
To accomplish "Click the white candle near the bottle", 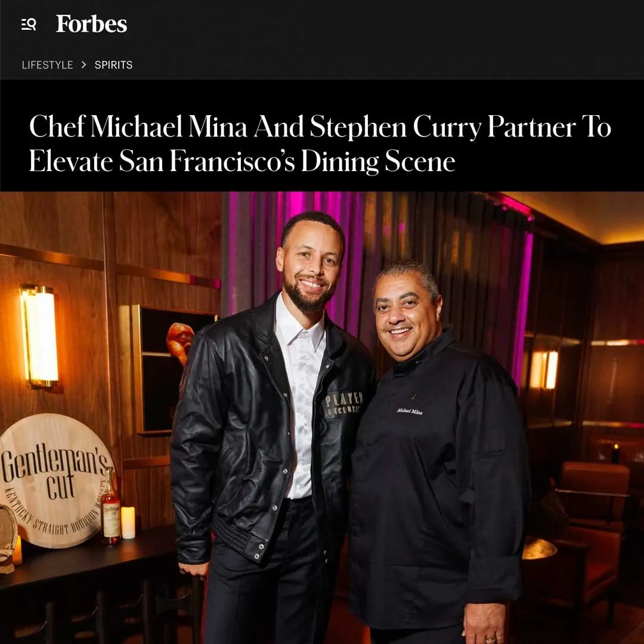I will (x=128, y=522).
